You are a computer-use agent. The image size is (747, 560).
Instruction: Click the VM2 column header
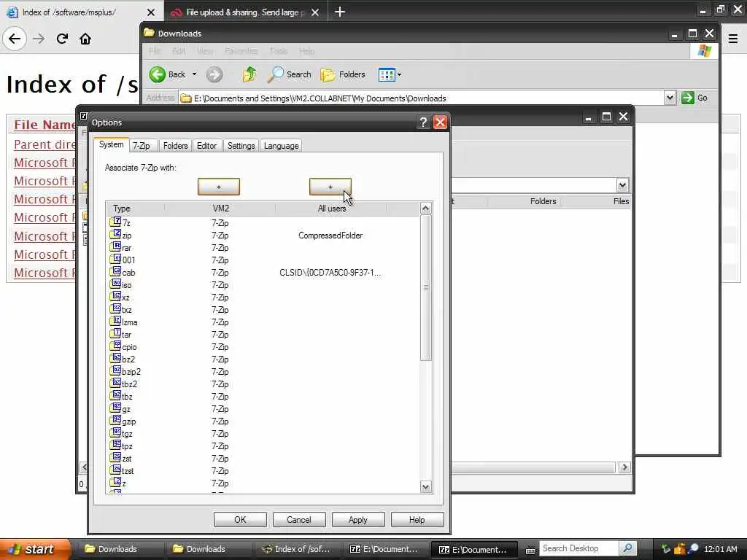[x=220, y=208]
